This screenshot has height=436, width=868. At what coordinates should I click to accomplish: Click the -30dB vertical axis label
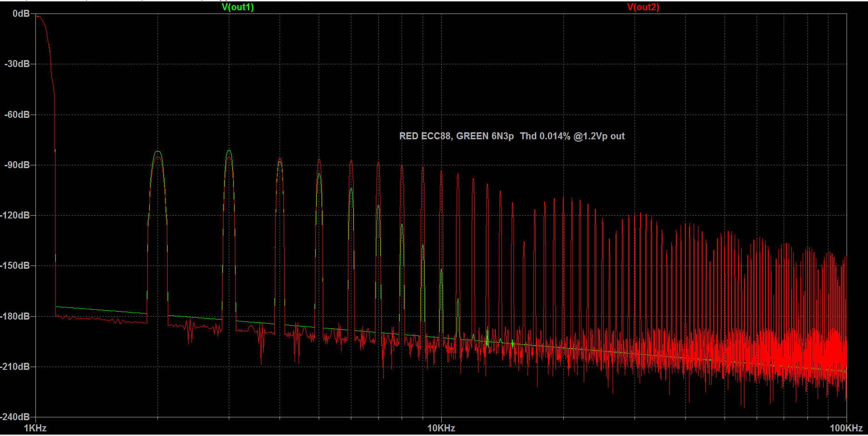(x=17, y=64)
